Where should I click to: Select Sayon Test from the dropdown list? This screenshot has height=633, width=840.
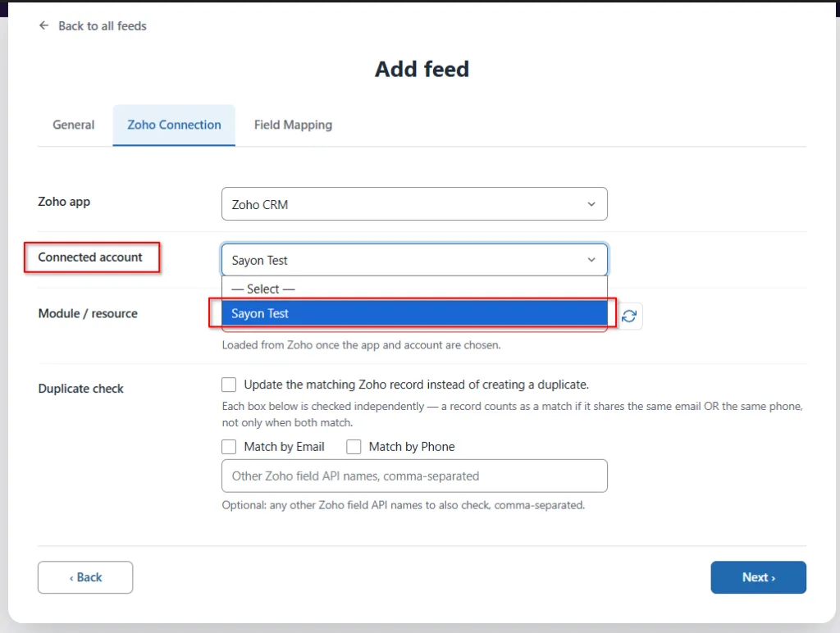pyautogui.click(x=414, y=313)
